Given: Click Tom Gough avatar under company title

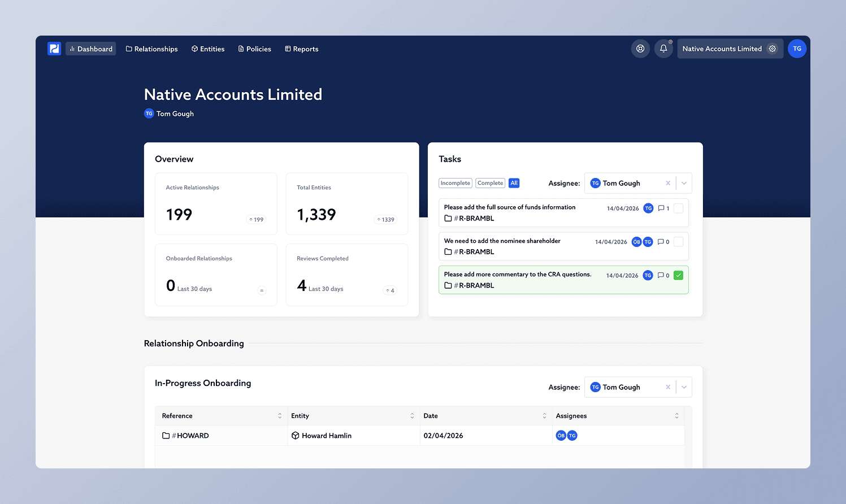Looking at the screenshot, I should pos(149,114).
